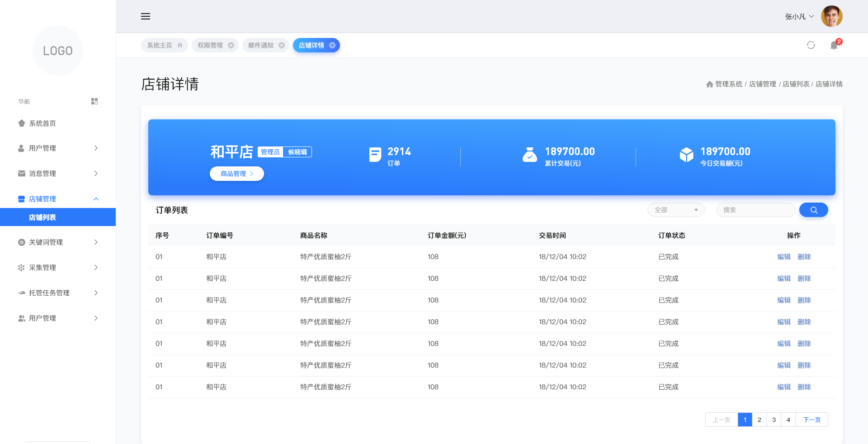Click the 今日交易额 box icon

pos(686,155)
